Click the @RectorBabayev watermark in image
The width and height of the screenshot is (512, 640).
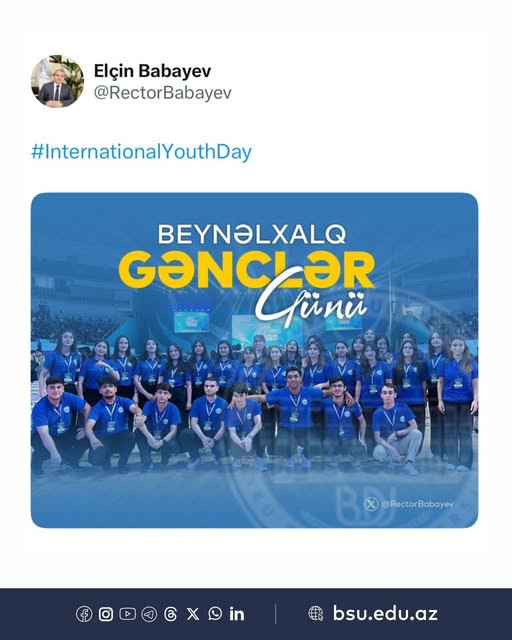pos(417,504)
